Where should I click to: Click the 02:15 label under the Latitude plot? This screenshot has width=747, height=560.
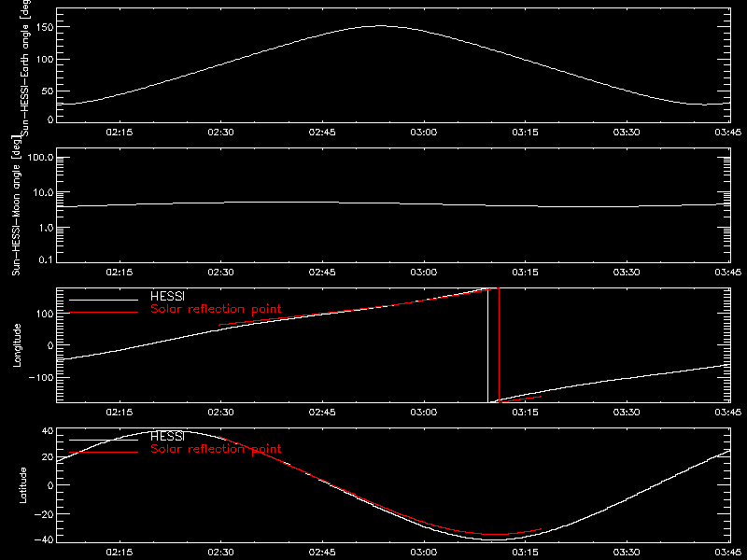click(120, 553)
